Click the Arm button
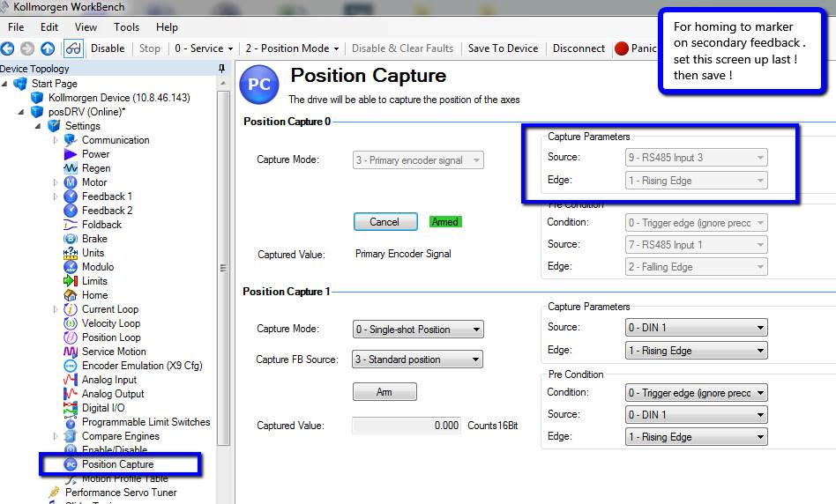The width and height of the screenshot is (836, 504). point(384,392)
